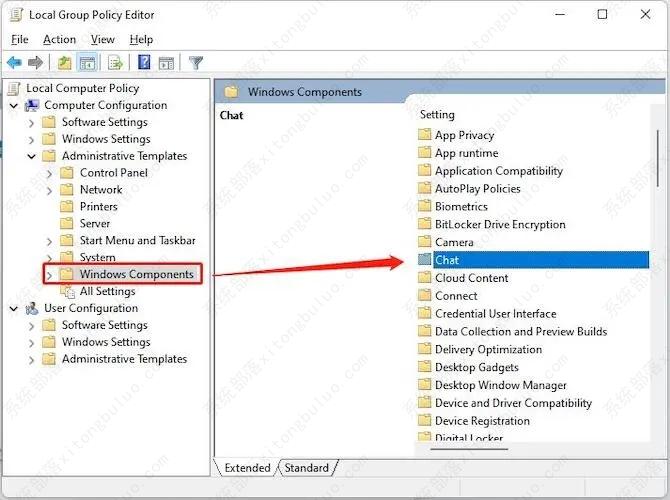The image size is (670, 500).
Task: Select Data Collection and Preview Builds
Action: pyautogui.click(x=521, y=331)
